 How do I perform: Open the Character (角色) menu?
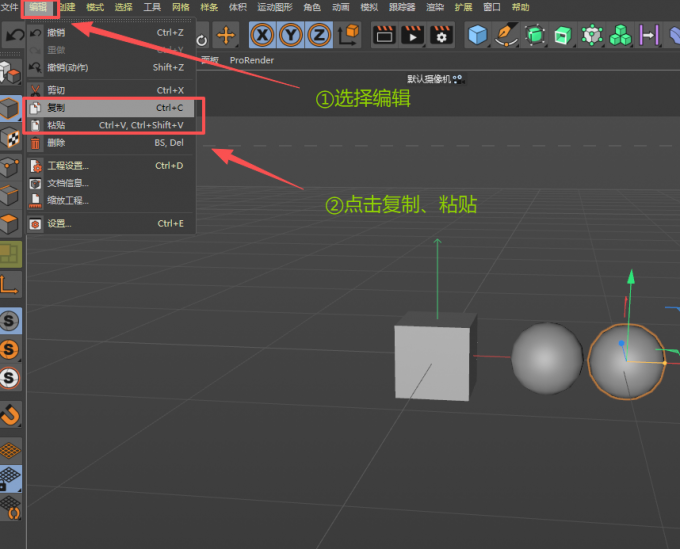tap(312, 7)
